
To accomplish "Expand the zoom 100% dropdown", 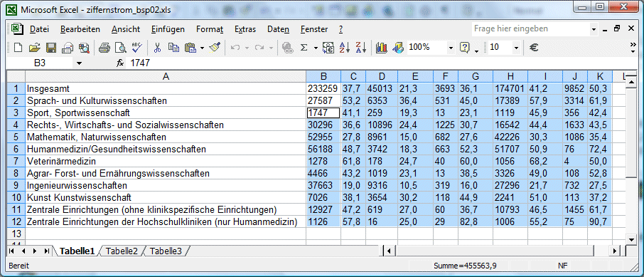I will click(451, 48).
